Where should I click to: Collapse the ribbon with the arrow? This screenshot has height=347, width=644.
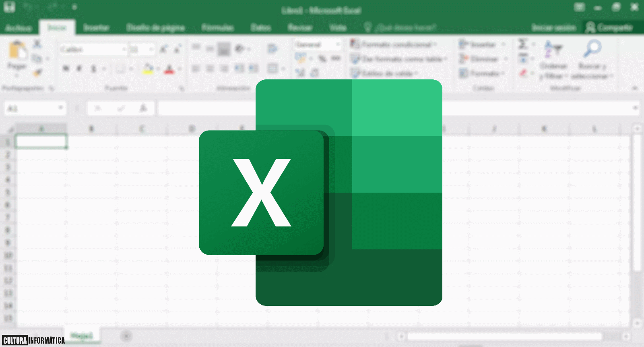click(635, 88)
